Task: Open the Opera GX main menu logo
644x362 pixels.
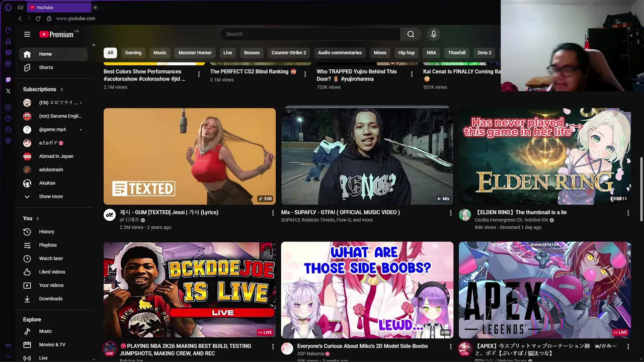Action: pyautogui.click(x=8, y=8)
